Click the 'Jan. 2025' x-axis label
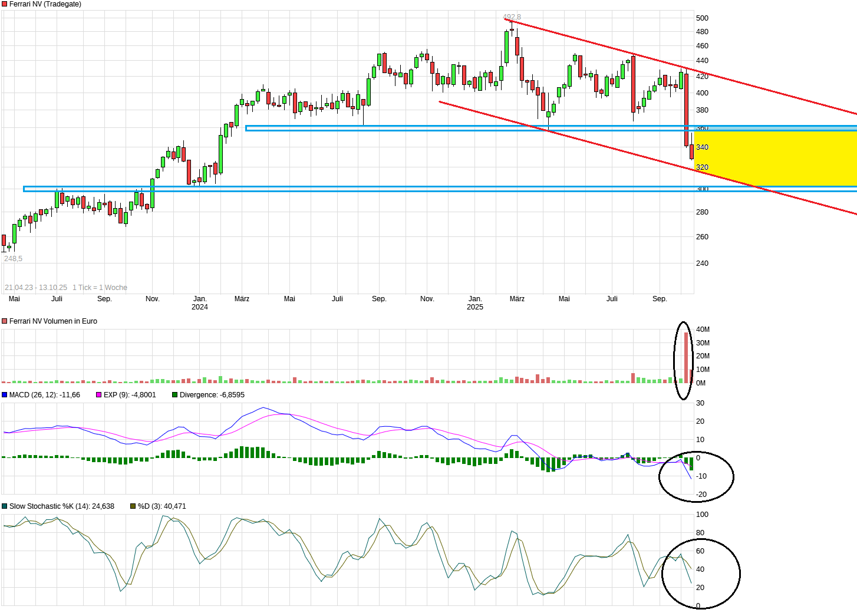The image size is (857, 616). pyautogui.click(x=475, y=302)
